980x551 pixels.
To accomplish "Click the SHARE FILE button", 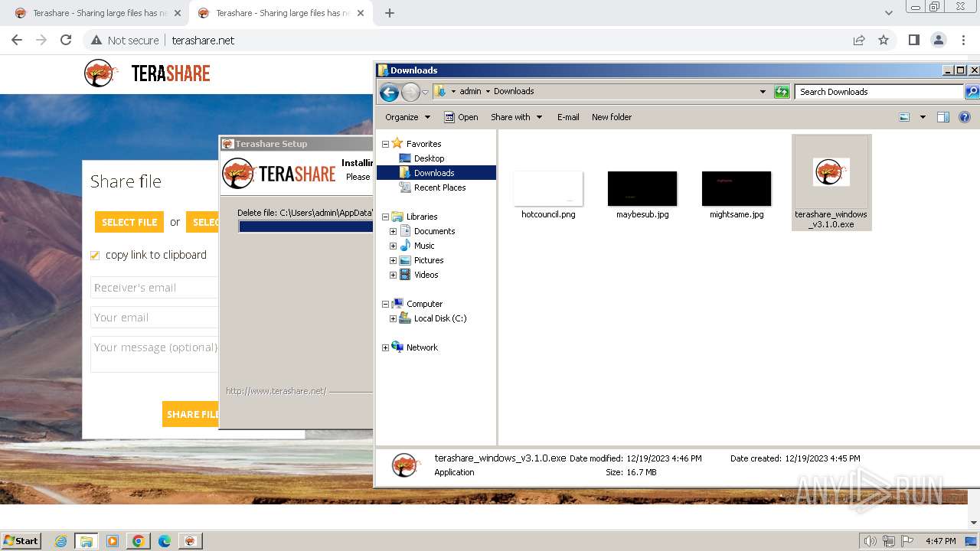I will [x=191, y=414].
